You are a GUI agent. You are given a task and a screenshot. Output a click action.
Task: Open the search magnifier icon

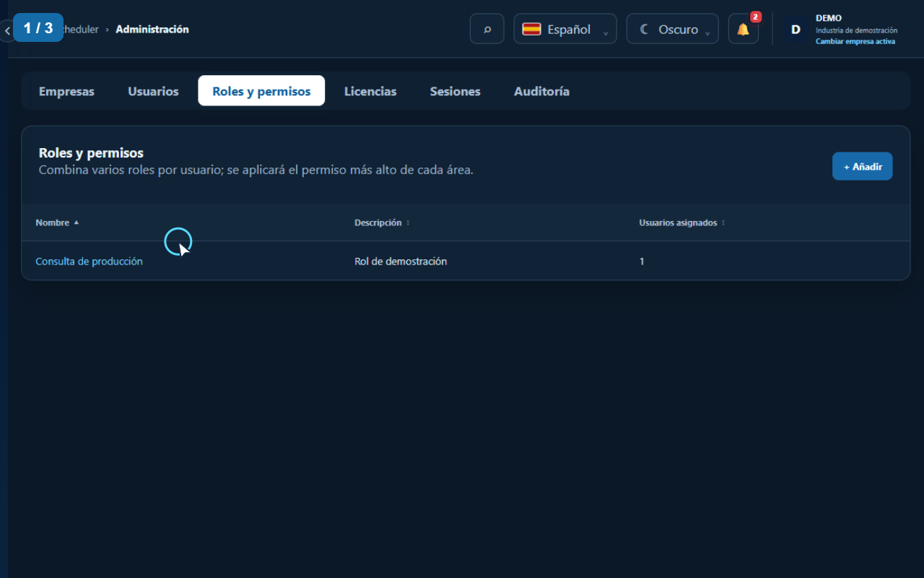[x=487, y=29]
